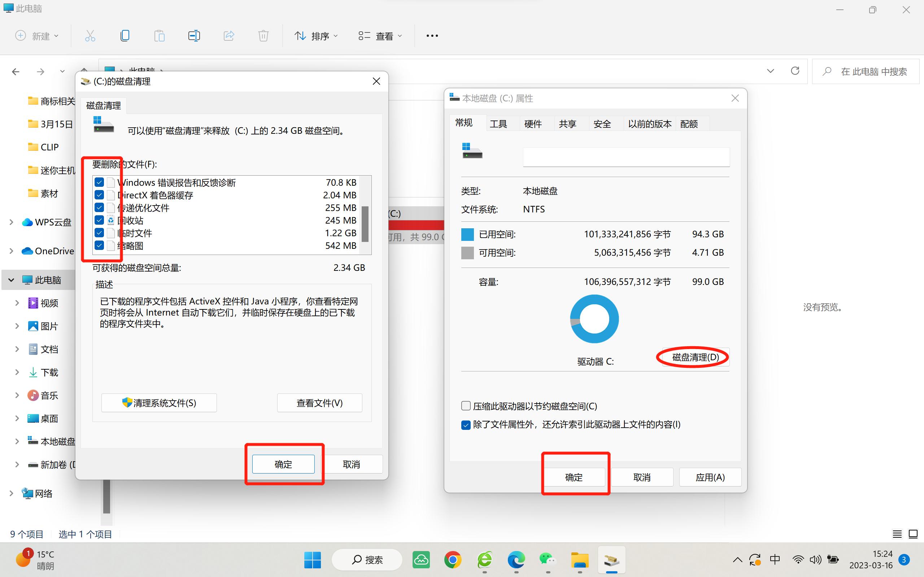Click the Paste icon in the toolbar
Screen dimensions: 924x577
coord(160,35)
